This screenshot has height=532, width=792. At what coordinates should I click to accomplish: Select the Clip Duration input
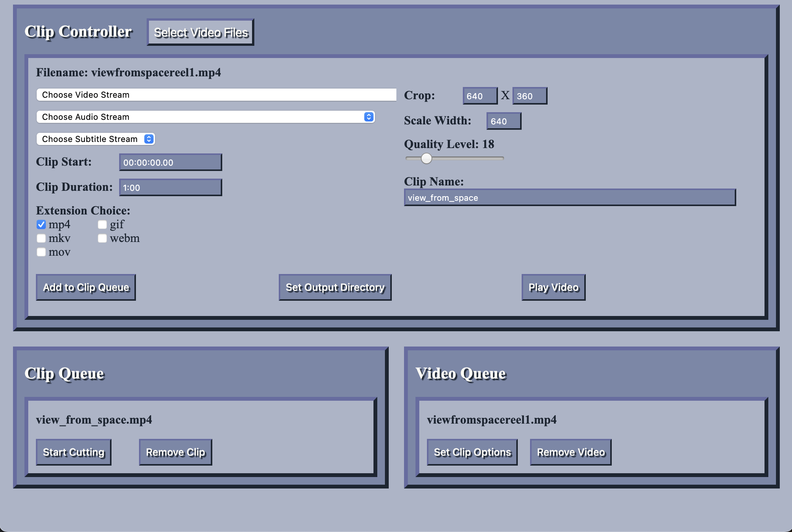pyautogui.click(x=170, y=187)
